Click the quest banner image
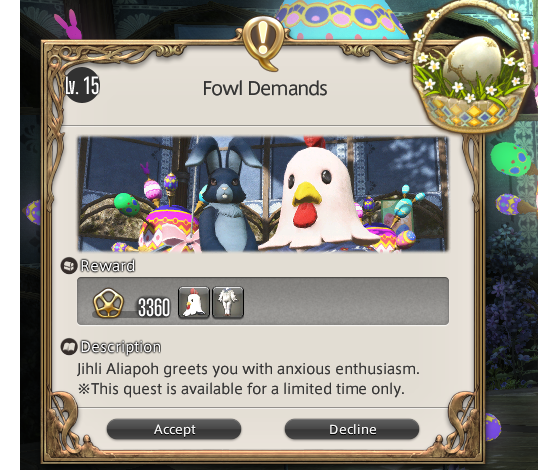559x470 pixels. click(x=263, y=194)
